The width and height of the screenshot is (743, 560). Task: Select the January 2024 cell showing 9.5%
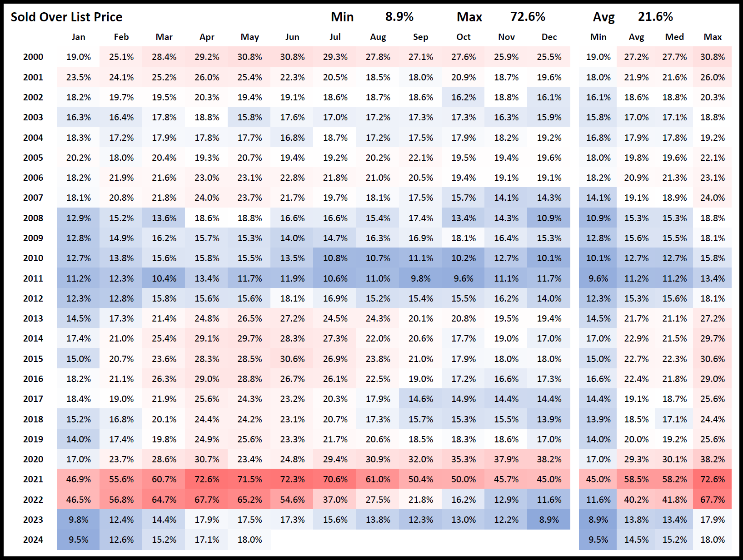coord(78,540)
